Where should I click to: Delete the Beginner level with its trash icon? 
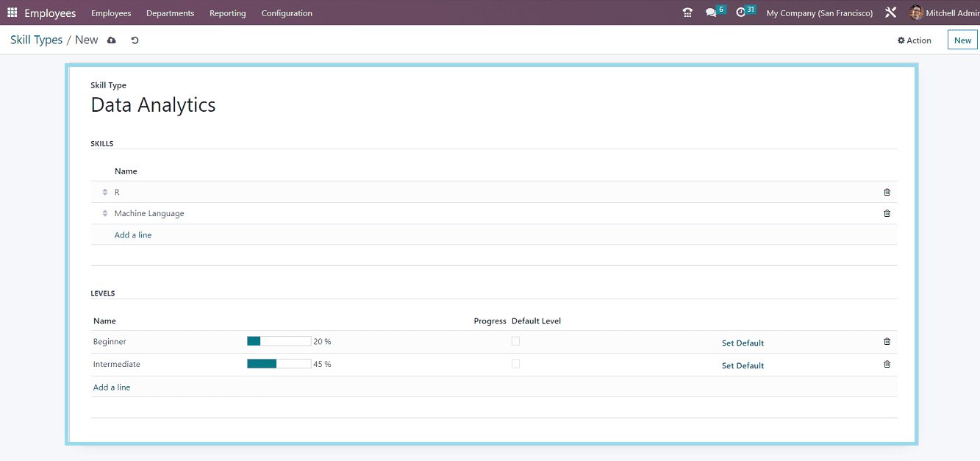(x=887, y=342)
